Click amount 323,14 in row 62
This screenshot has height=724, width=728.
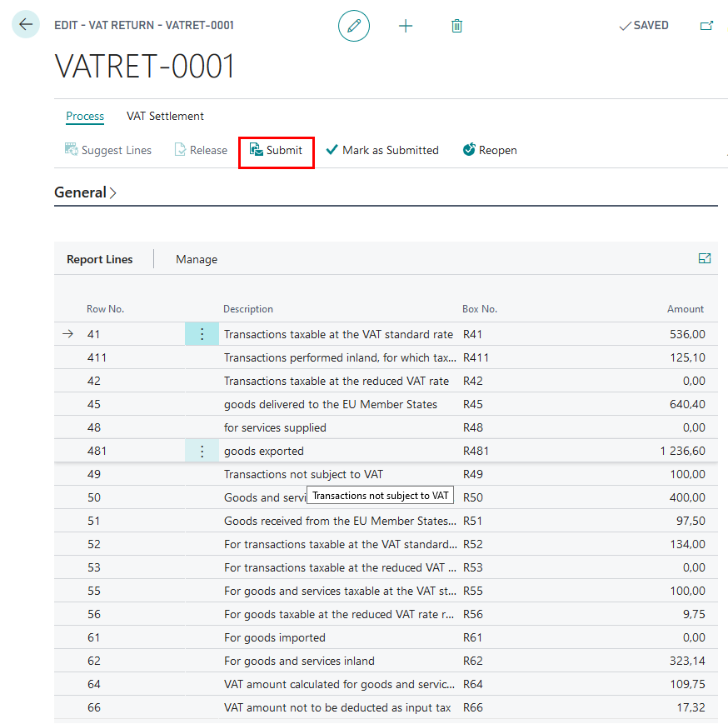click(x=687, y=661)
